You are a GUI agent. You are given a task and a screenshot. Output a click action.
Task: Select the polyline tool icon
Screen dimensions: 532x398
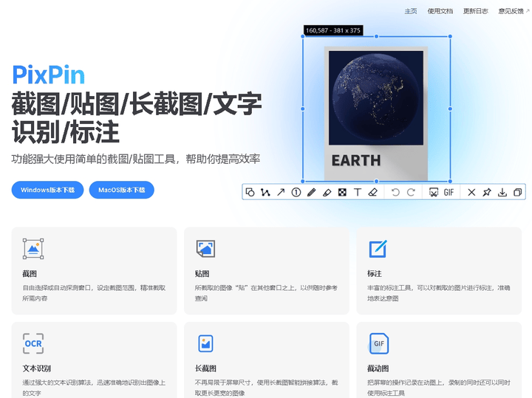click(x=265, y=192)
